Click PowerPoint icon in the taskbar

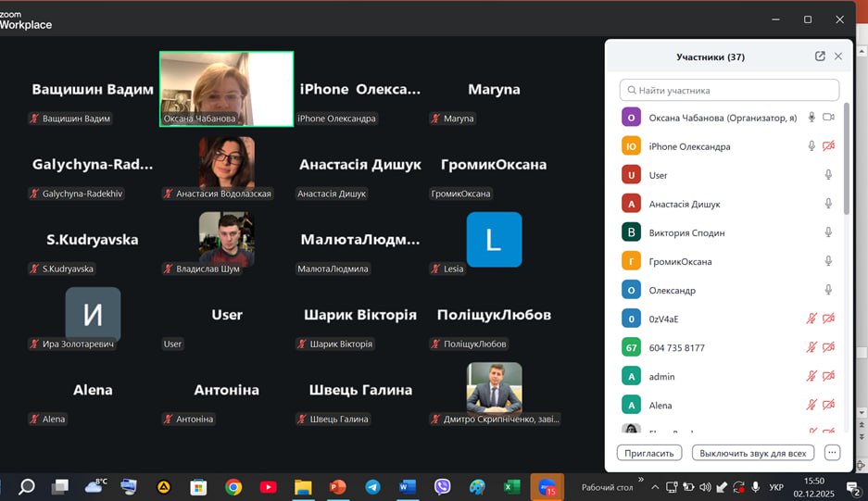click(337, 487)
